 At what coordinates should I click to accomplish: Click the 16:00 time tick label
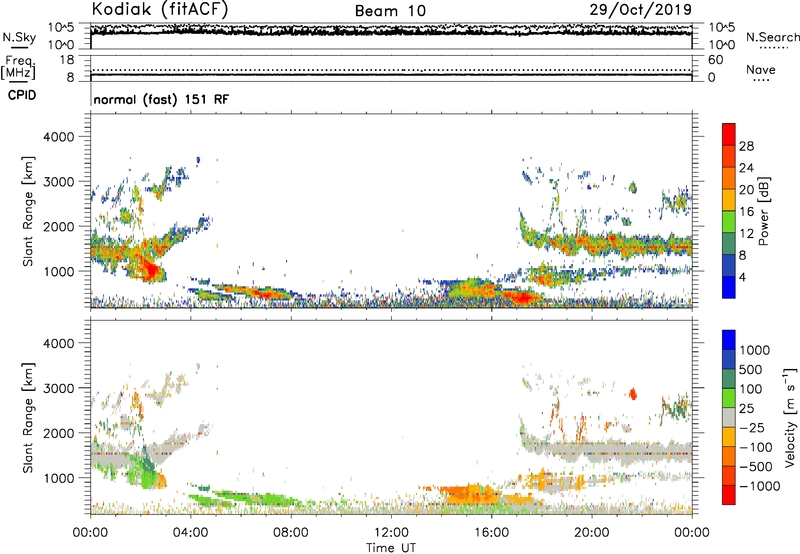click(x=491, y=533)
